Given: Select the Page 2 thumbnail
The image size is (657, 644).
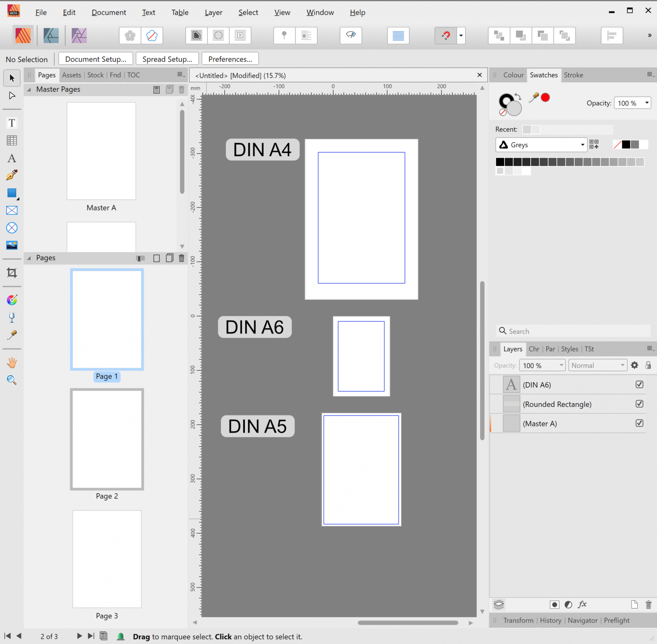Looking at the screenshot, I should pyautogui.click(x=107, y=439).
